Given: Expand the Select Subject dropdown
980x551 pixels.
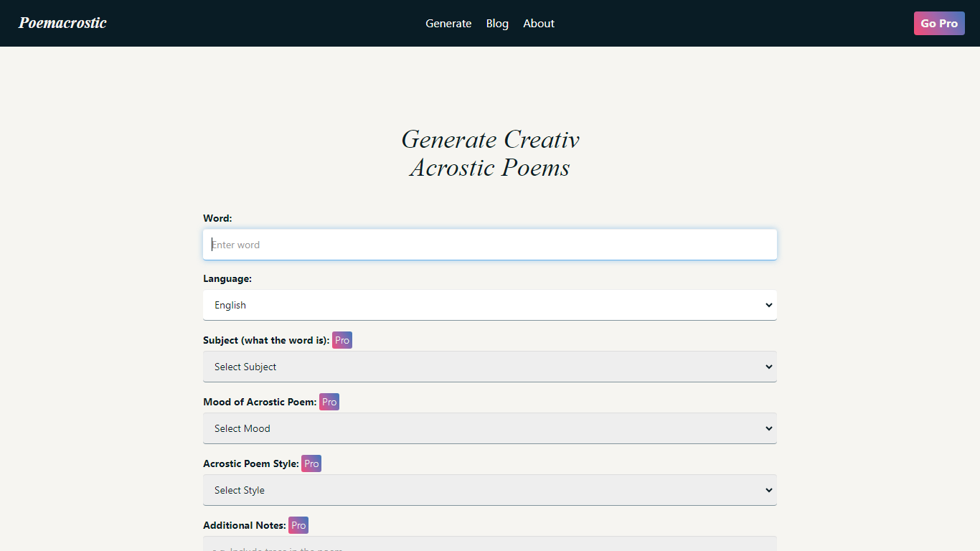Looking at the screenshot, I should pyautogui.click(x=489, y=367).
